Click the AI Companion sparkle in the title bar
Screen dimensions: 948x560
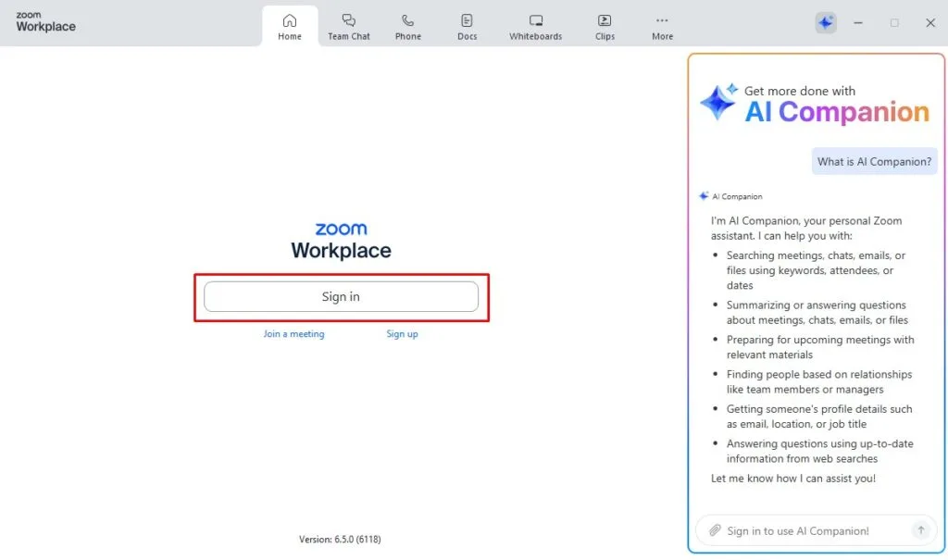point(825,22)
